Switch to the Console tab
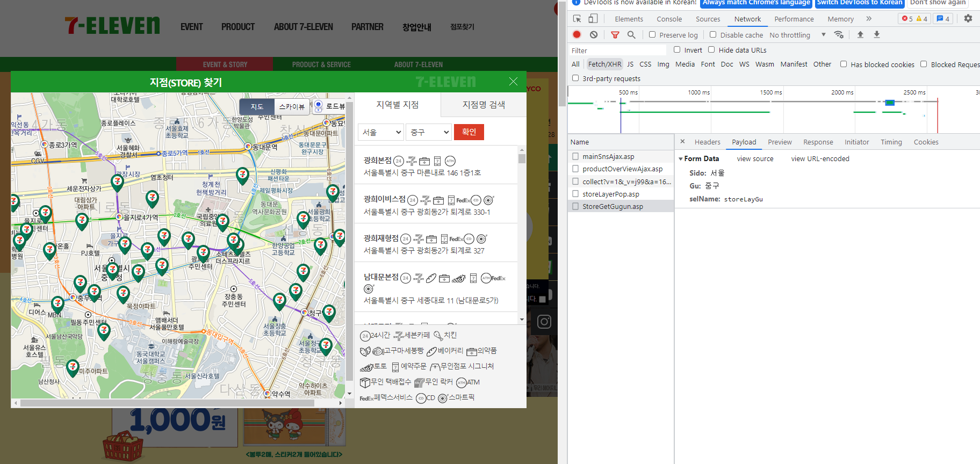This screenshot has width=980, height=464. pyautogui.click(x=669, y=19)
